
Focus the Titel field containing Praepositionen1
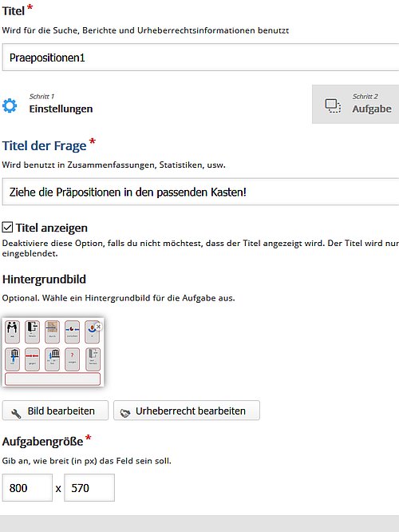[x=200, y=58]
